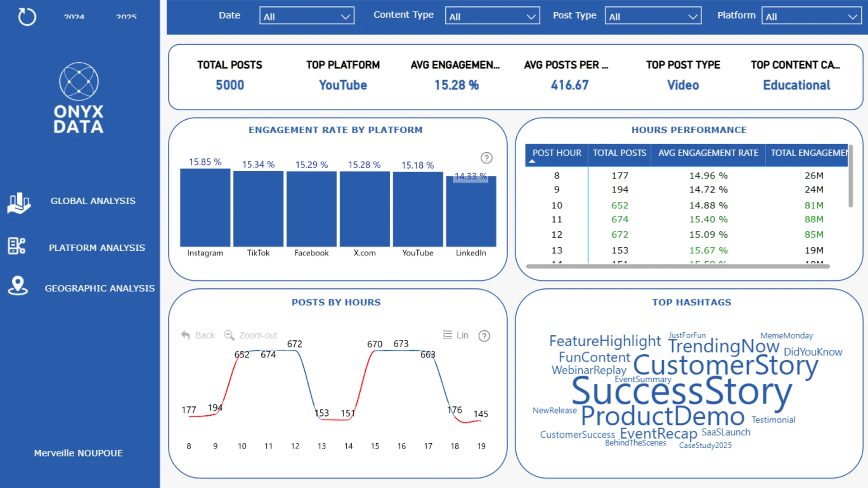Image resolution: width=868 pixels, height=488 pixels.
Task: Click the Instagram bar in engagement chart
Action: tap(205, 208)
